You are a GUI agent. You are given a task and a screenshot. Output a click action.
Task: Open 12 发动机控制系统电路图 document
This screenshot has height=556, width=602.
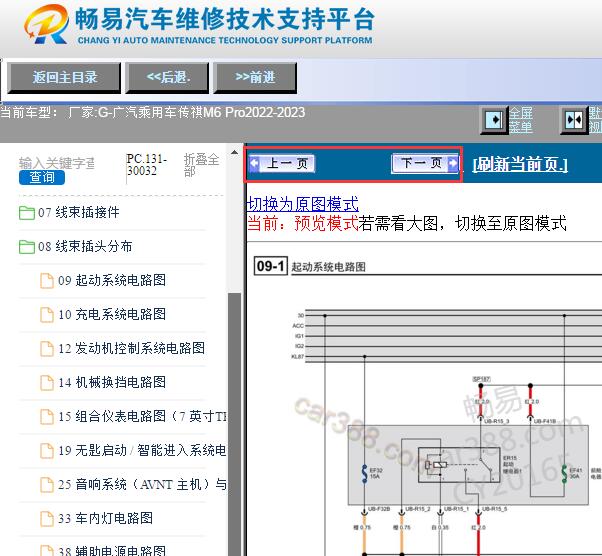point(131,348)
